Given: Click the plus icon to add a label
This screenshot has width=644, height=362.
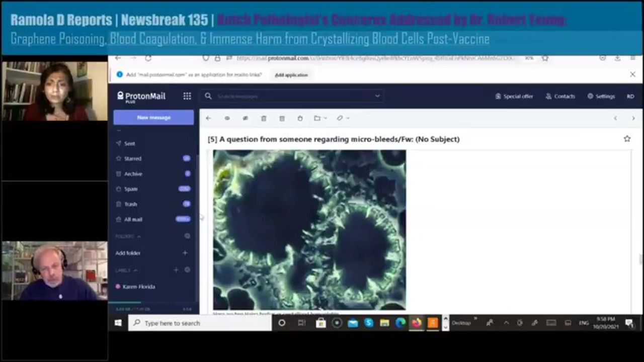Looking at the screenshot, I should tap(176, 270).
